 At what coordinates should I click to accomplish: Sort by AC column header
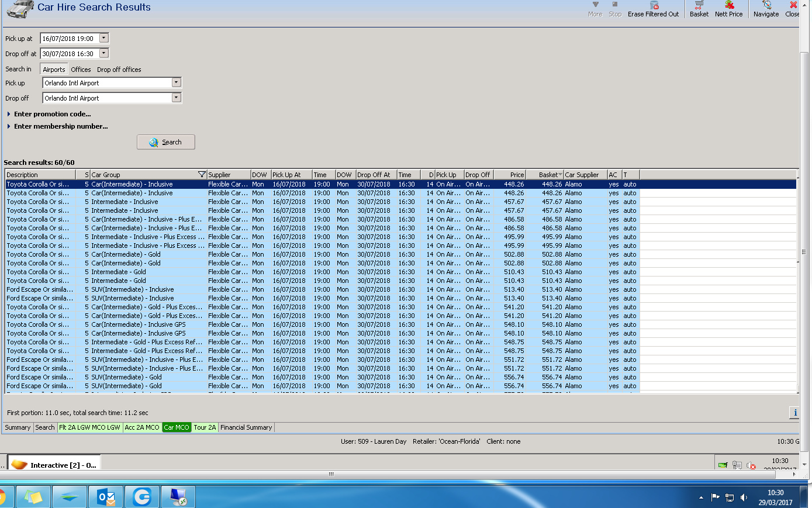coord(614,175)
